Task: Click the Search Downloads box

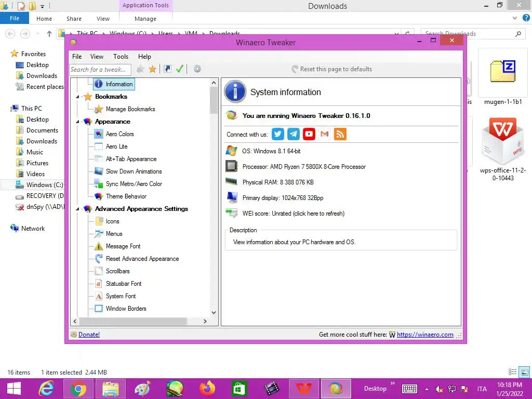Action: pos(472,34)
